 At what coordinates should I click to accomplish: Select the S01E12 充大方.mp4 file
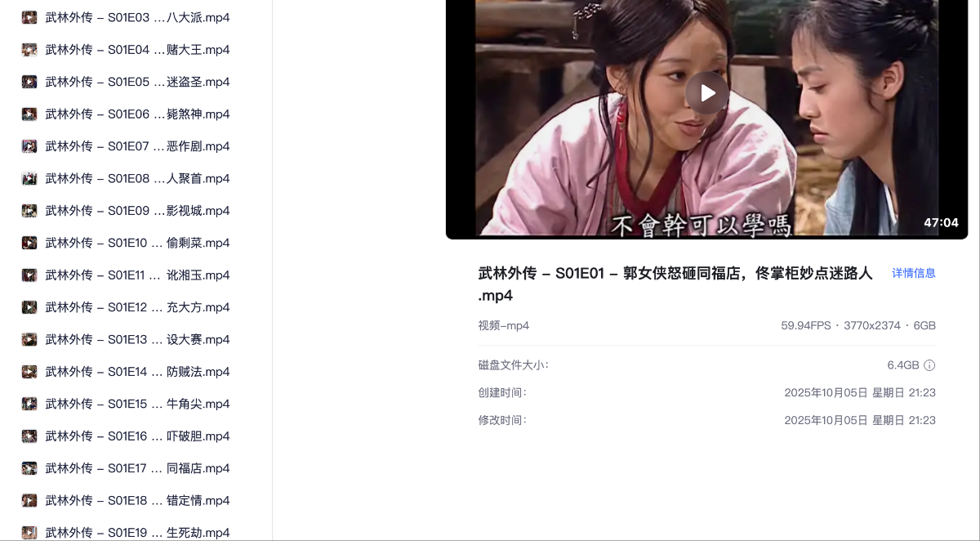(x=137, y=307)
